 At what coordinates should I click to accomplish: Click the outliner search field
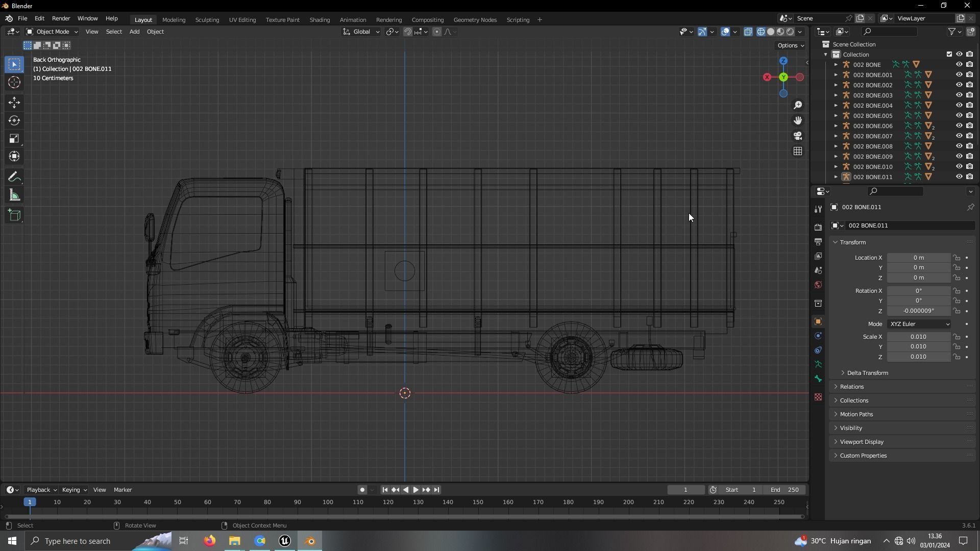click(x=889, y=32)
